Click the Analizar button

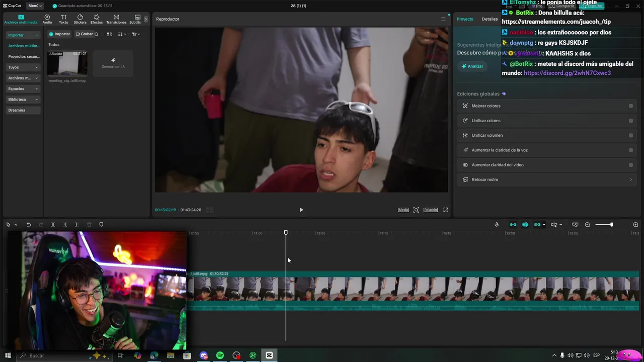click(472, 66)
